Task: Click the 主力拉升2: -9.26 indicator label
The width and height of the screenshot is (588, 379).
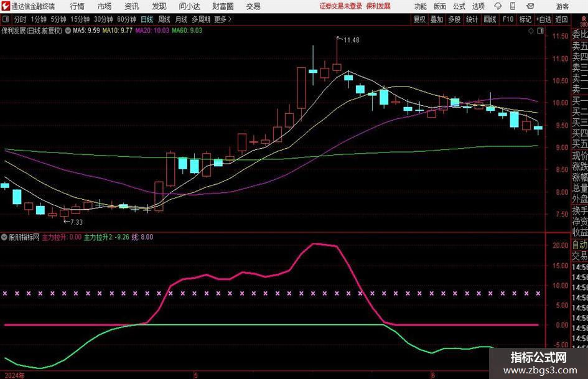Action: click(106, 237)
